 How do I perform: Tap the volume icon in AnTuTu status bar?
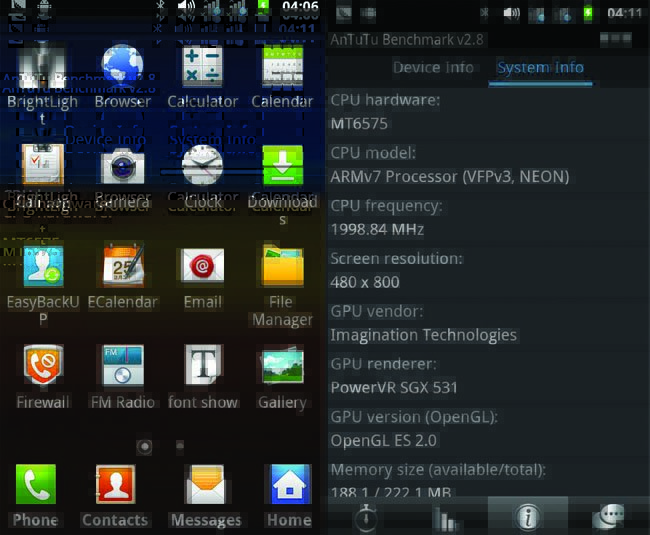click(512, 13)
